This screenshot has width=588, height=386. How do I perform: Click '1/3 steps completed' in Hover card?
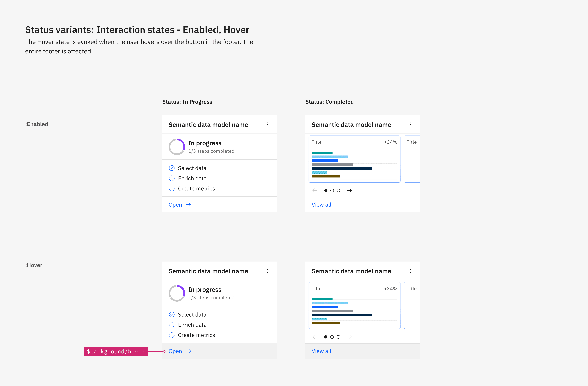click(211, 298)
